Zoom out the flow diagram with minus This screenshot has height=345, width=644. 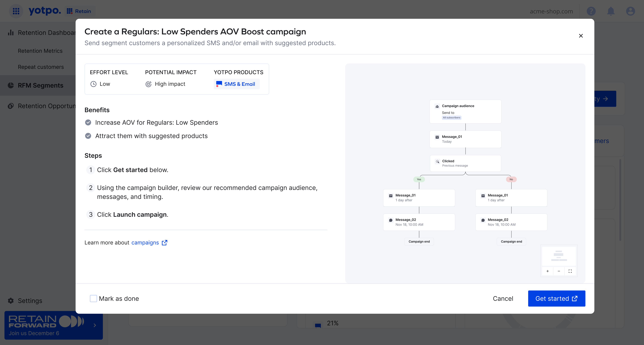(x=559, y=271)
